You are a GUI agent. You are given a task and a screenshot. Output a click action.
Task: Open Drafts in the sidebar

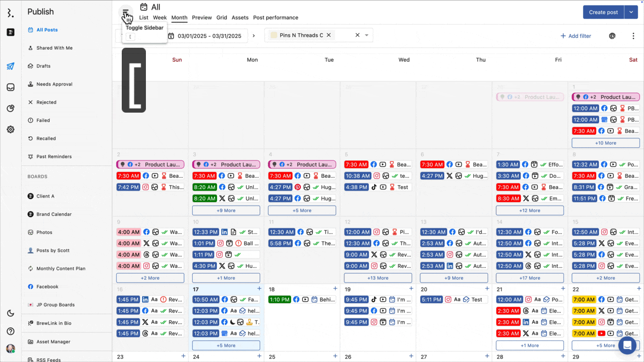tap(43, 66)
